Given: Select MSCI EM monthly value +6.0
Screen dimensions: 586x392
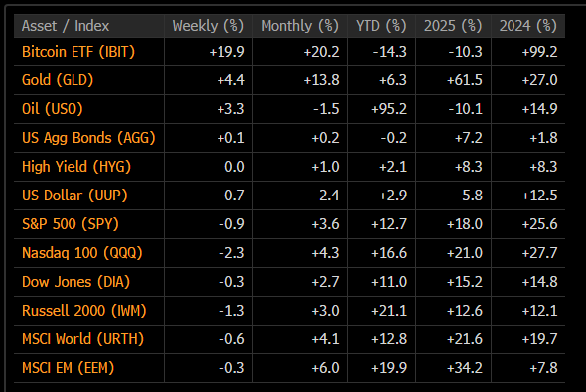Looking at the screenshot, I should tap(325, 368).
